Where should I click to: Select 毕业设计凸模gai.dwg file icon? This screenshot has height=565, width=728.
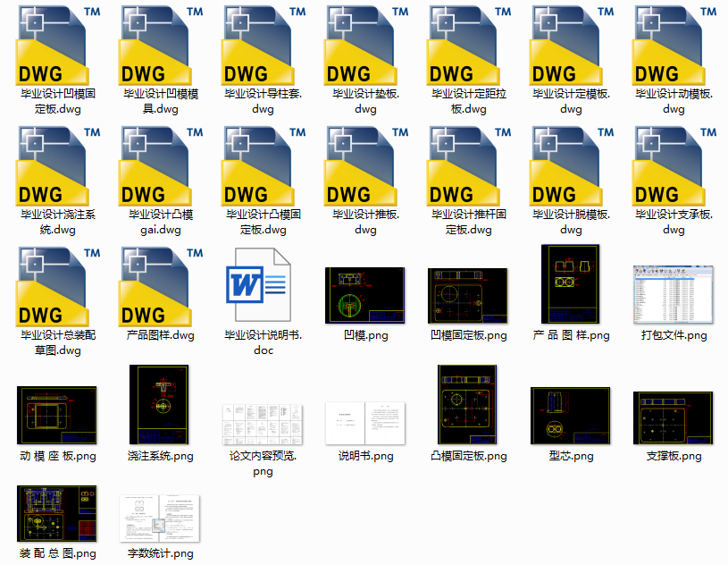pos(161,166)
